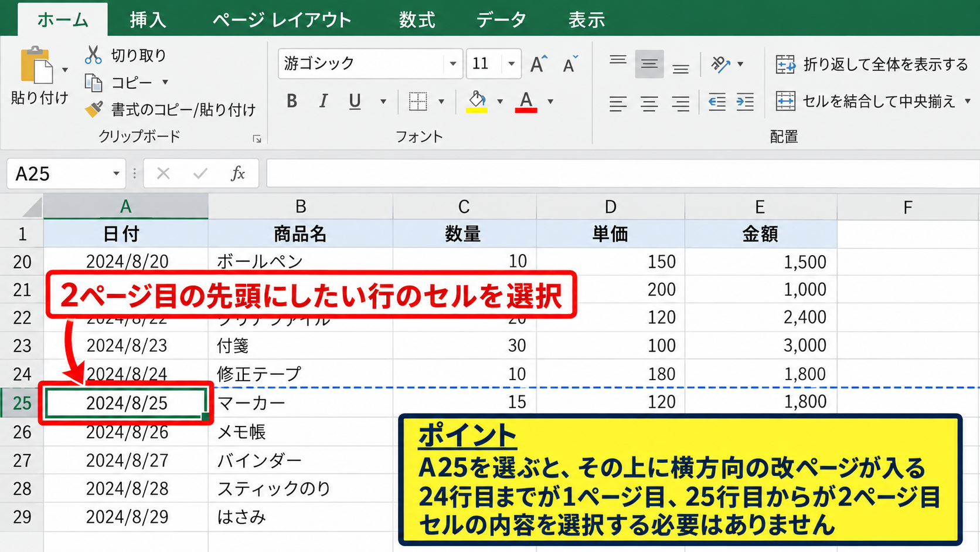
Task: Click セルを結合して中央揃え merge button
Action: (x=865, y=101)
